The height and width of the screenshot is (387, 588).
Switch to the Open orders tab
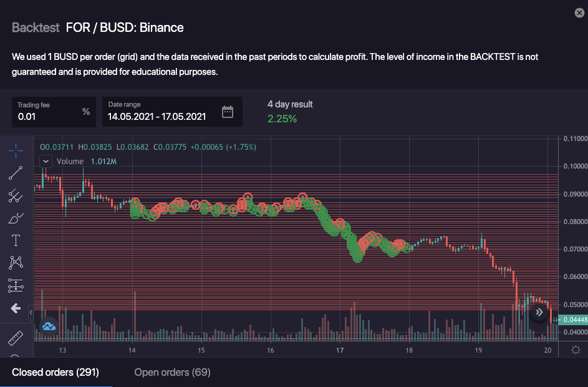click(x=172, y=373)
